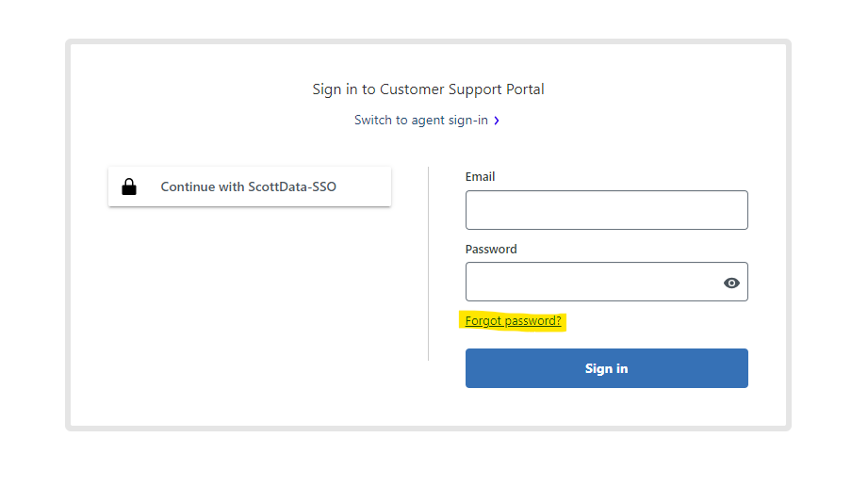The height and width of the screenshot is (486, 868).
Task: Continue with ScottData-SSO
Action: [x=250, y=186]
